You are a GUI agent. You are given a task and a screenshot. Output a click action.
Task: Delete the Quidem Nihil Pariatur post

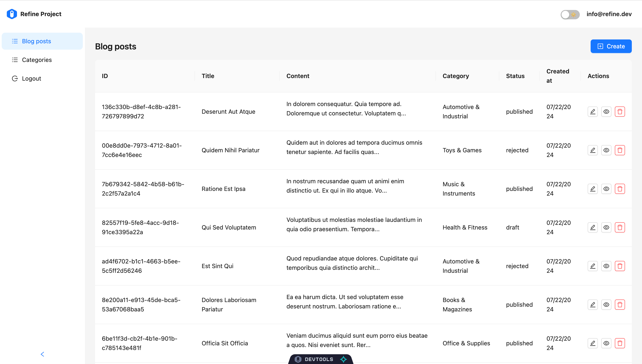coord(619,150)
